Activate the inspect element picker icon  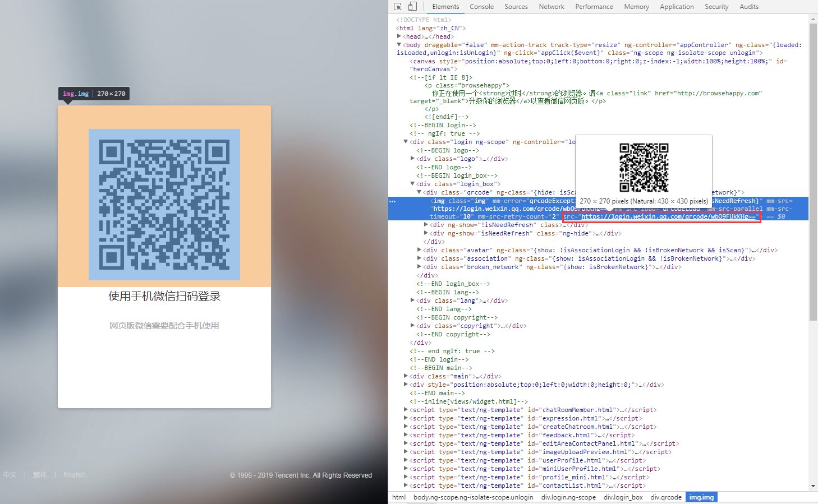pos(398,7)
